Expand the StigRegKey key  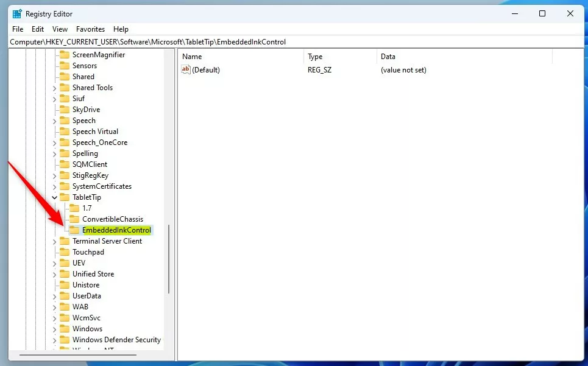[54, 176]
